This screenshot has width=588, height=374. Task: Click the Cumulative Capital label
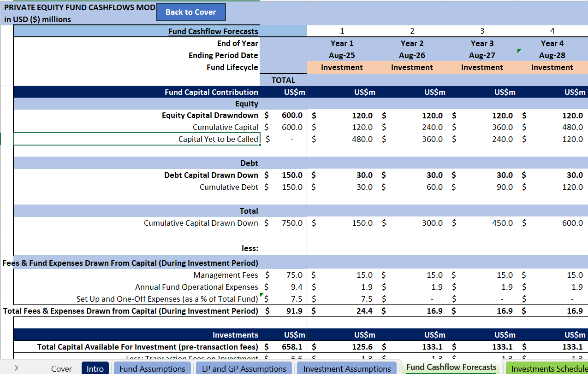[x=226, y=127]
